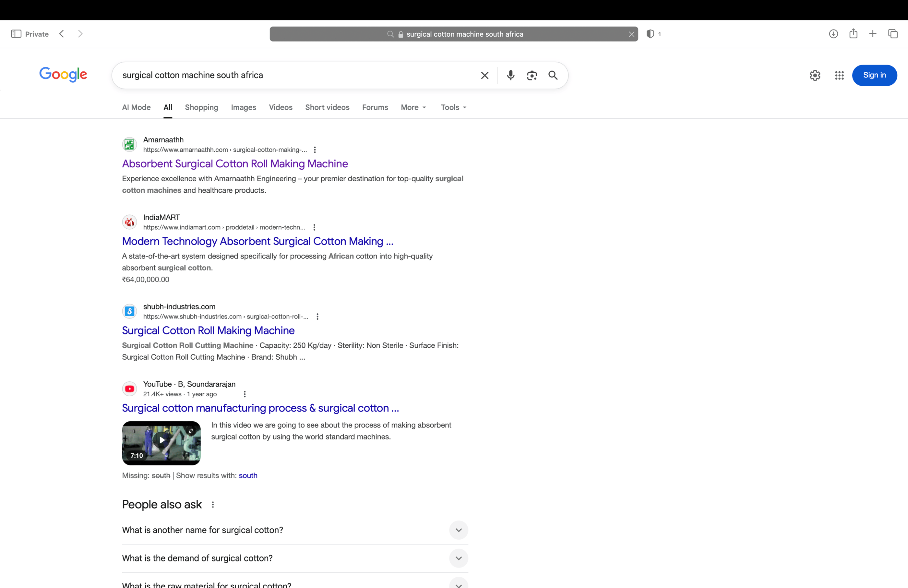Switch to the Shopping tab

(x=201, y=107)
